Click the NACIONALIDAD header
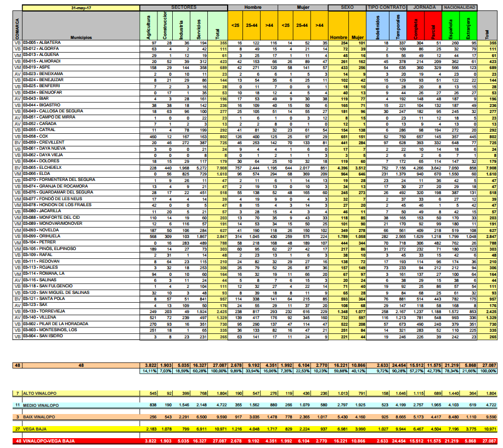The height and width of the screenshot is (448, 503). (459, 9)
